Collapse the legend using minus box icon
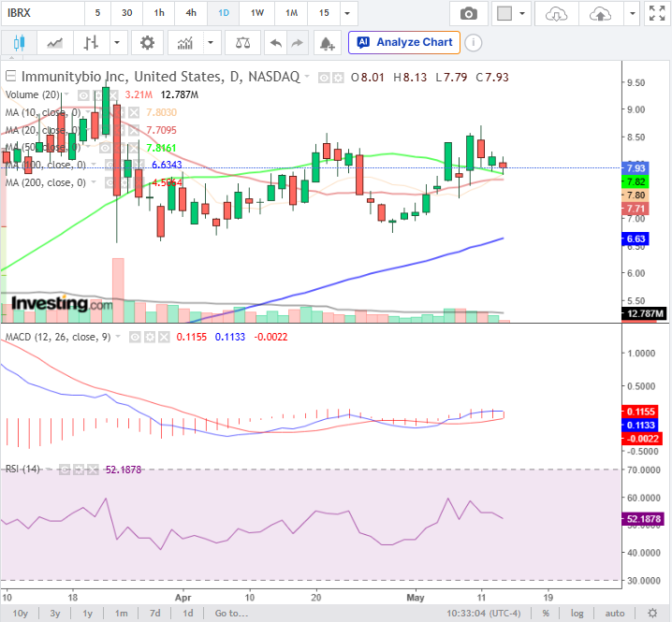This screenshot has width=672, height=622. [x=10, y=77]
